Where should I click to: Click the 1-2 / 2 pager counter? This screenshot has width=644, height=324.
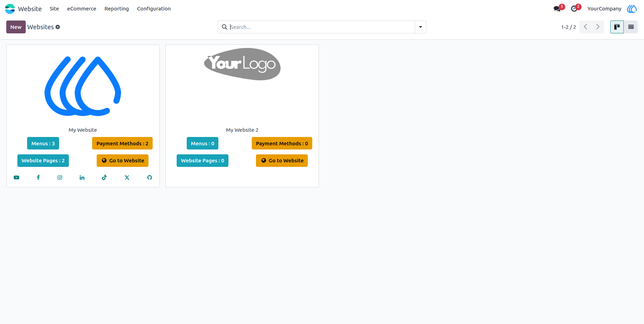(x=569, y=27)
